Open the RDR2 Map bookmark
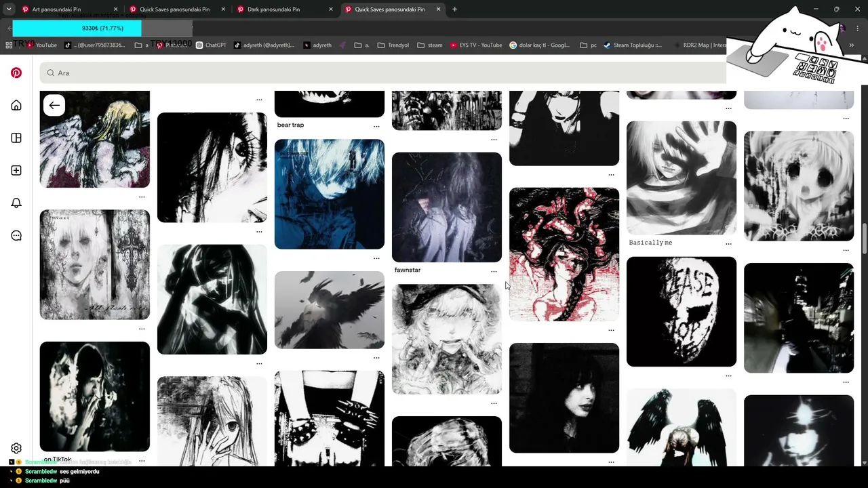Viewport: 868px width, 488px height. coord(700,45)
